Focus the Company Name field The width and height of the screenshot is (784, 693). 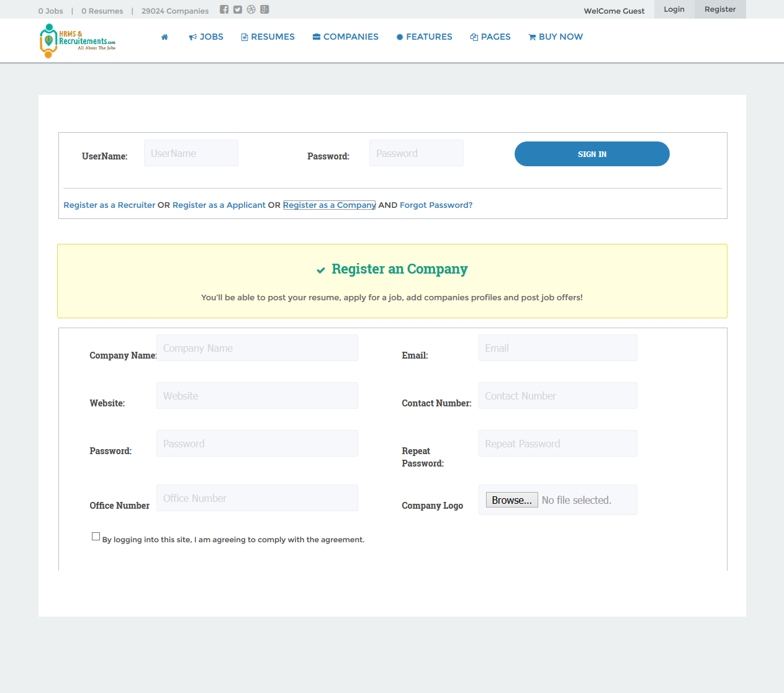tap(257, 348)
